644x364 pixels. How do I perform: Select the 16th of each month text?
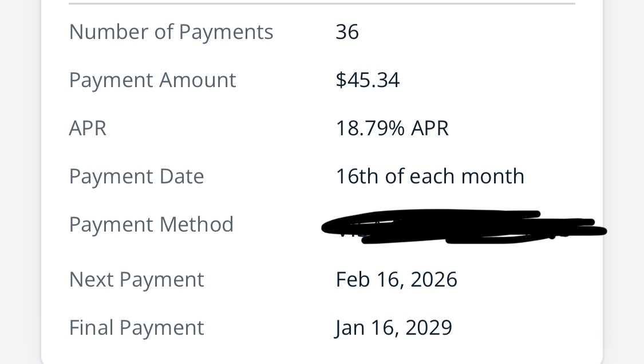click(430, 177)
